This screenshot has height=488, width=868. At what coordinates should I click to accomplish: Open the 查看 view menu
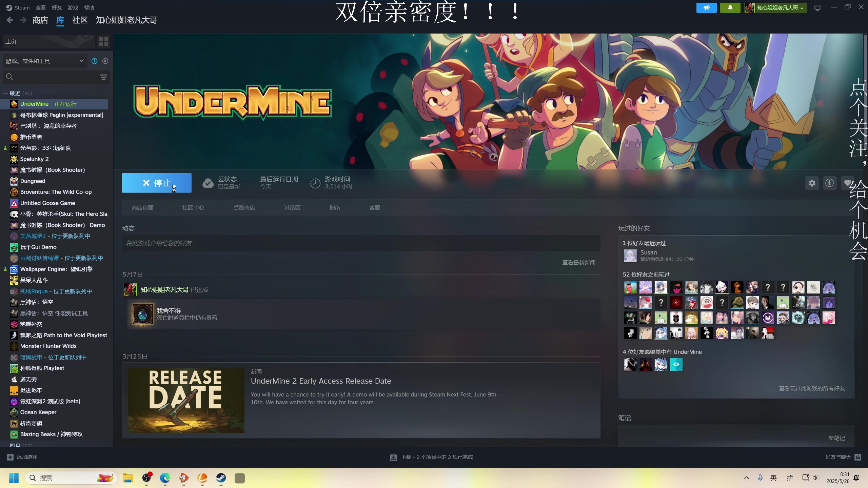[x=41, y=7]
